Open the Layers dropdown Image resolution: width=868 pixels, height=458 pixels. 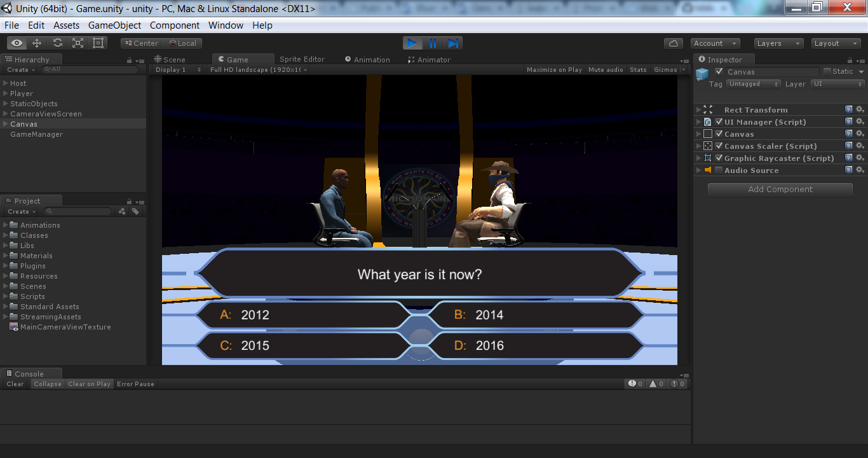780,43
